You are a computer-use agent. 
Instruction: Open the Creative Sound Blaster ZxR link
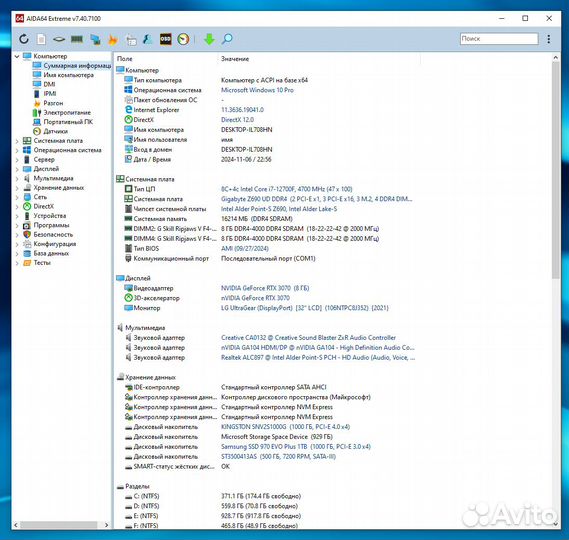click(x=308, y=338)
